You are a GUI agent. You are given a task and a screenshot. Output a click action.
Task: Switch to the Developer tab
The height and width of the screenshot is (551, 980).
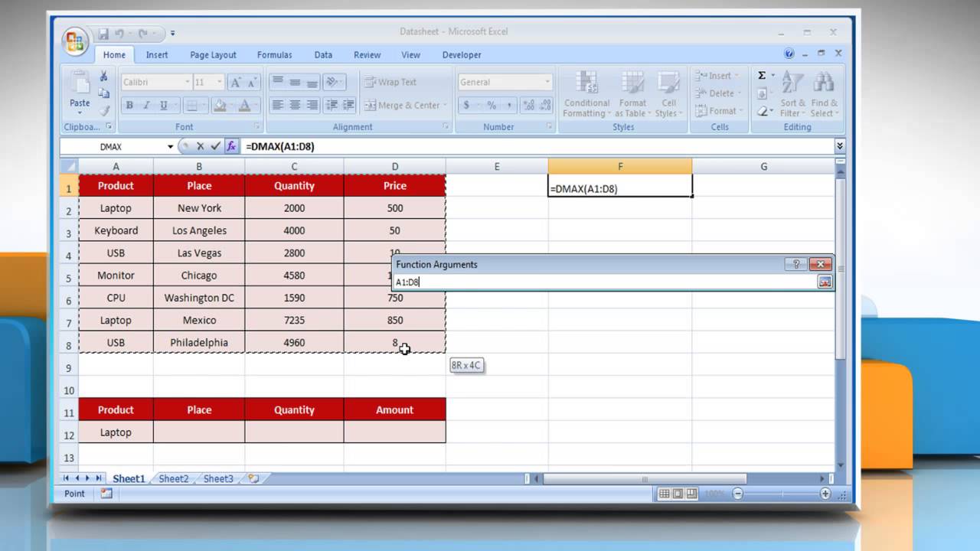[x=462, y=55]
